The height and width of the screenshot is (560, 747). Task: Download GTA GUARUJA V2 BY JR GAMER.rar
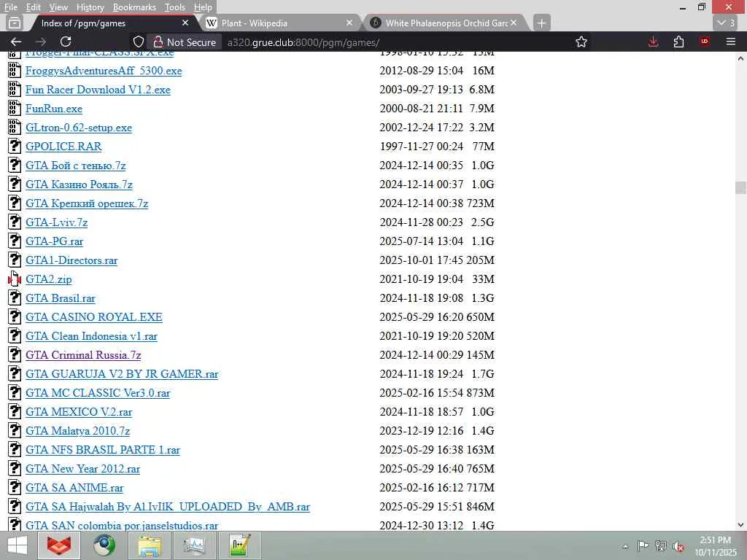122,374
